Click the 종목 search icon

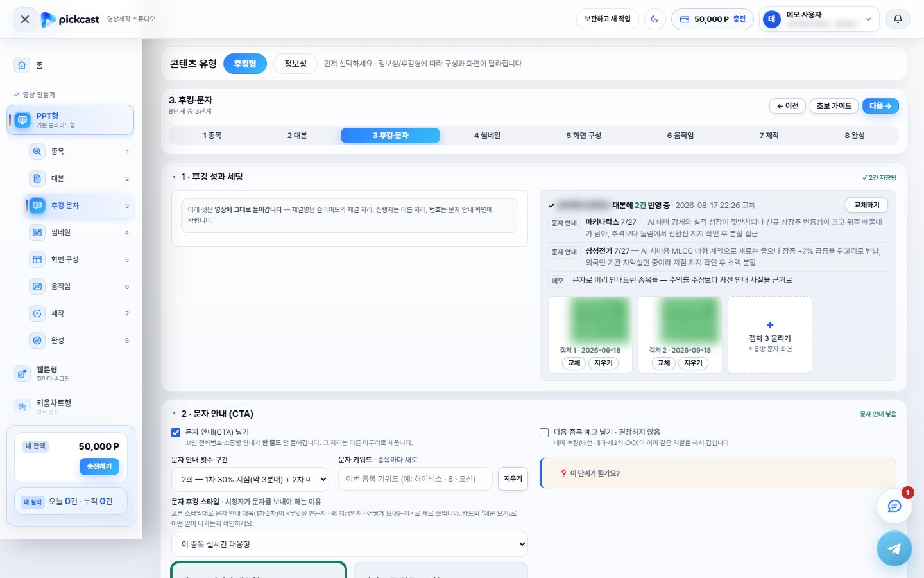(37, 152)
